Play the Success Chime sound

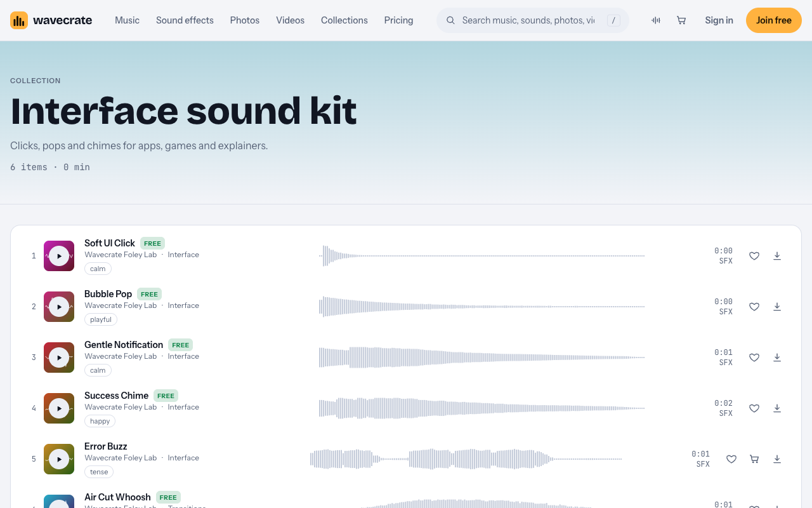(59, 408)
